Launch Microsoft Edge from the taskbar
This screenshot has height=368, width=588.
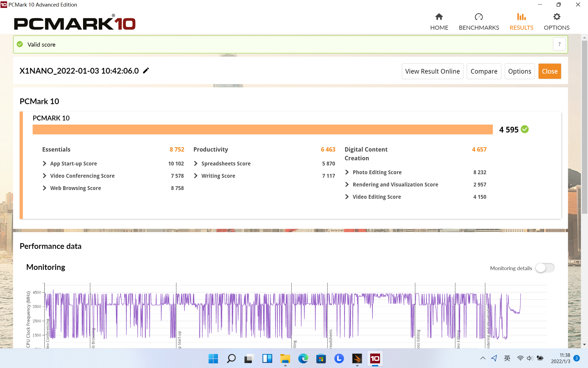click(x=303, y=358)
